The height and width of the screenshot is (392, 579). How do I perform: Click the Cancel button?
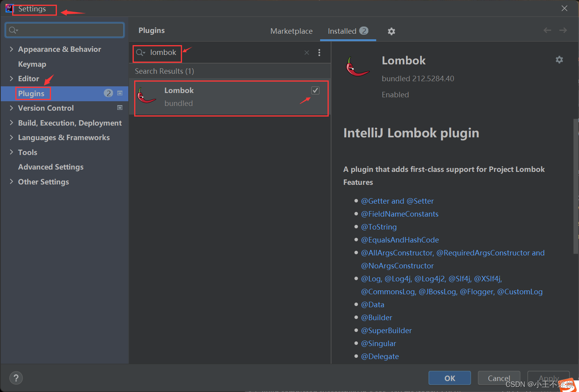pyautogui.click(x=499, y=378)
